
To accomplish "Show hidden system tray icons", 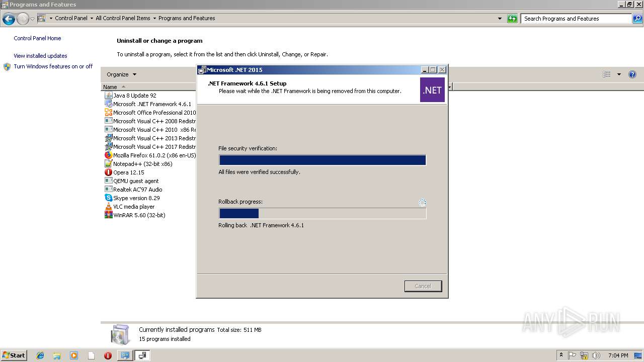I will click(561, 355).
